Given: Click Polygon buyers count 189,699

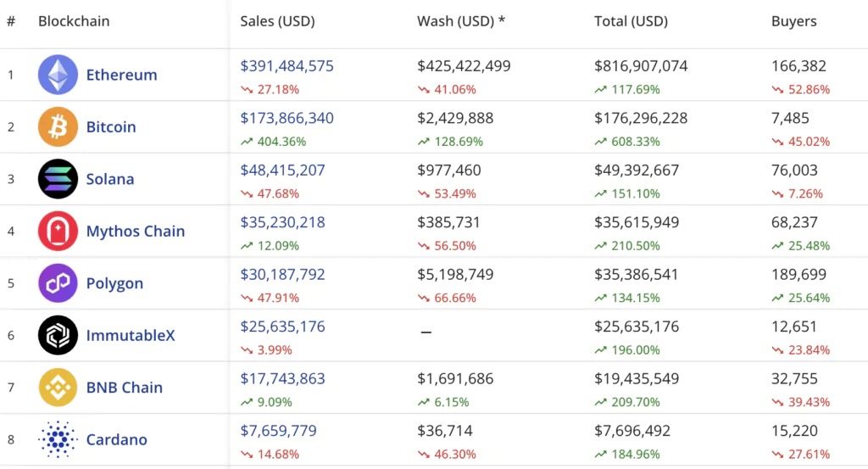Looking at the screenshot, I should pos(798,274).
